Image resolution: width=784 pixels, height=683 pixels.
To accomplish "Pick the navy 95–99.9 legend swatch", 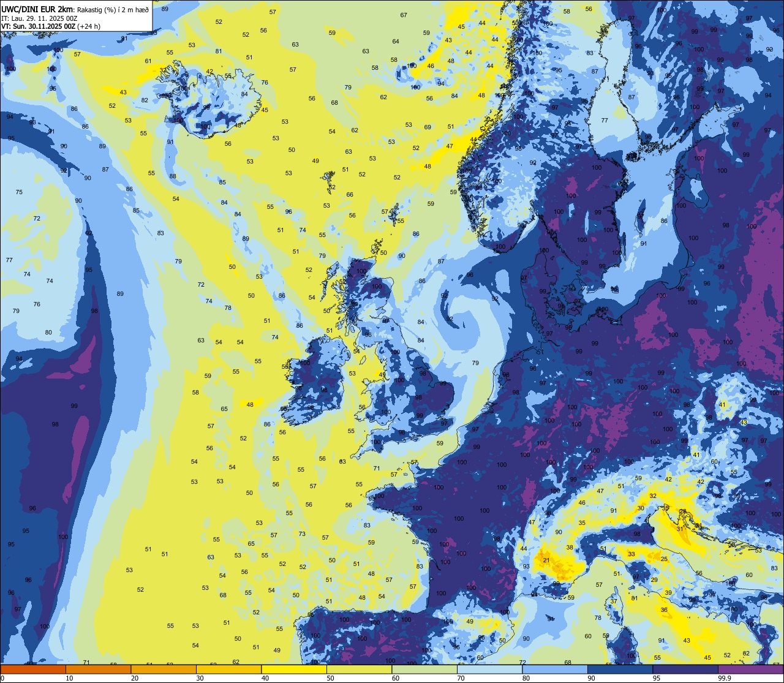I will pos(685,669).
